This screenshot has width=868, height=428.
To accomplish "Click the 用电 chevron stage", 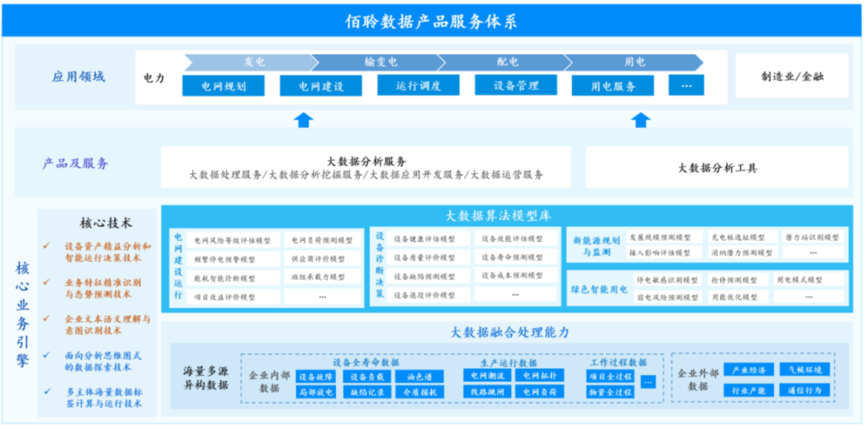I will (x=634, y=62).
